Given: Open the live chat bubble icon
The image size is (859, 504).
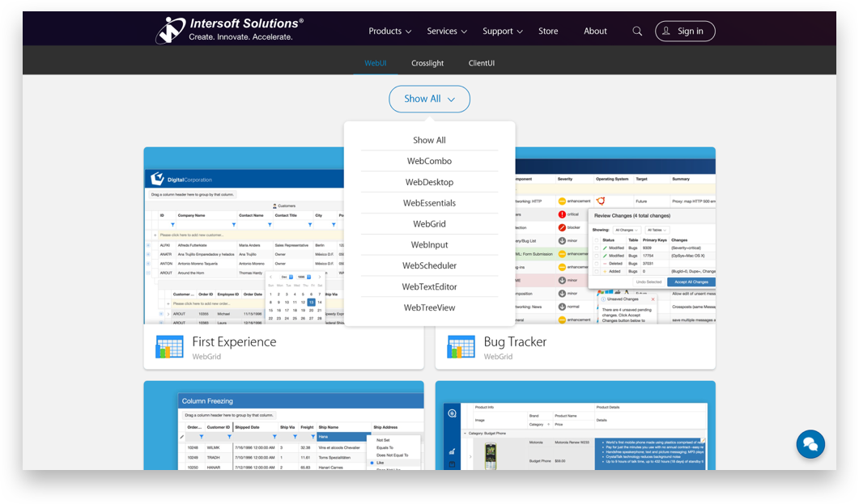Looking at the screenshot, I should coord(810,444).
